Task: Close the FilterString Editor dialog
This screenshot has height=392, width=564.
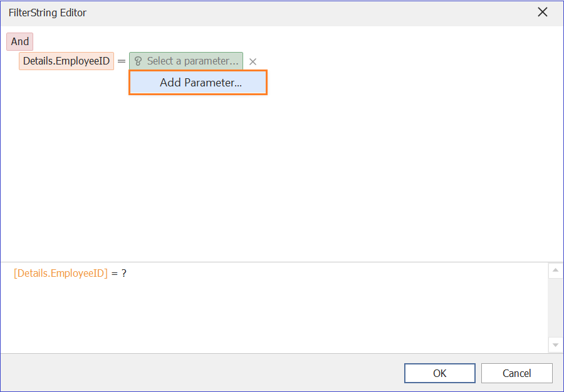Action: click(543, 13)
